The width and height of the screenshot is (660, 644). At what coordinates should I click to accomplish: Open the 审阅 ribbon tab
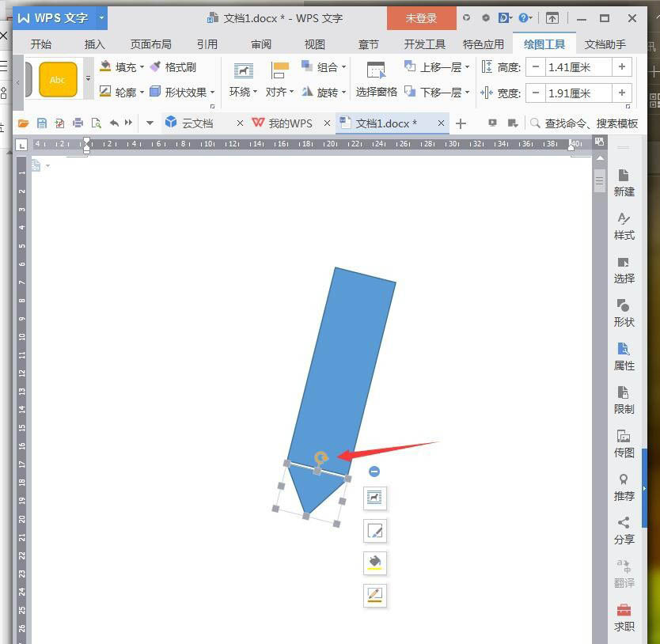coord(261,44)
